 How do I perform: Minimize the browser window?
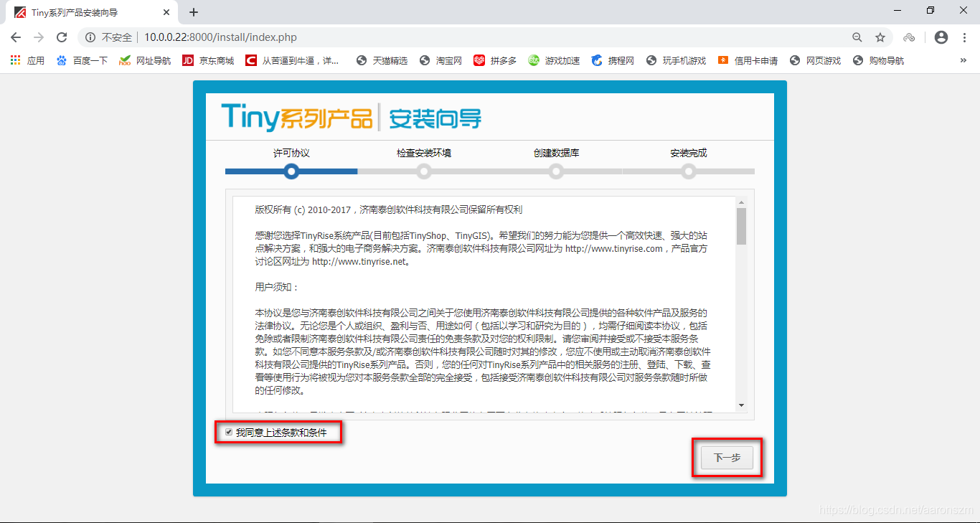897,11
